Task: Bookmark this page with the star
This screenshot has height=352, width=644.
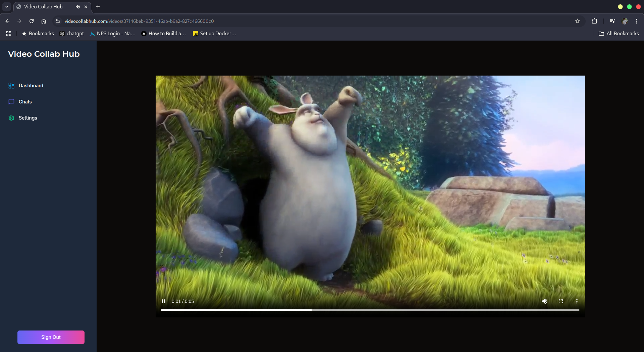Action: [578, 21]
